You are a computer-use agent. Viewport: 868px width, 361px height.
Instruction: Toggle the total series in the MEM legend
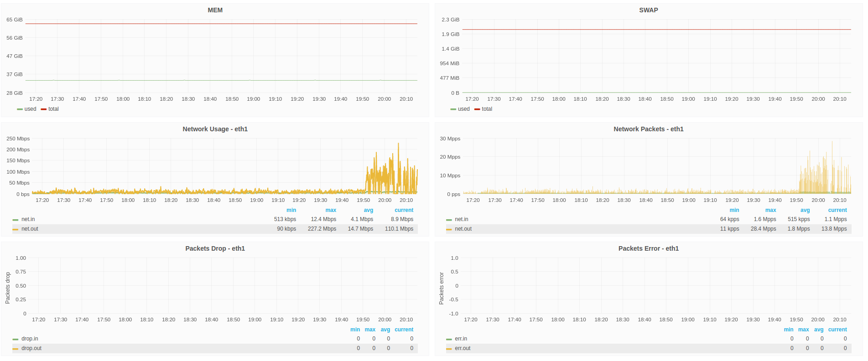pyautogui.click(x=53, y=109)
